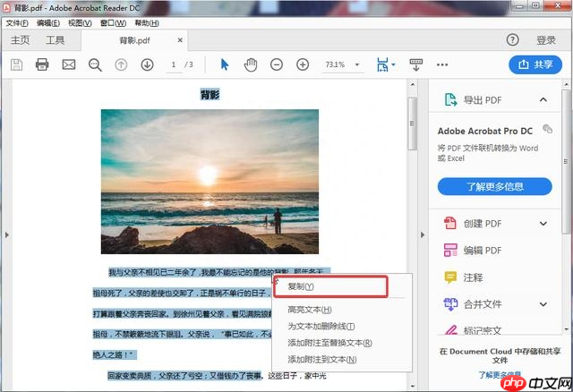573x392 pixels.
Task: Choose 高亮文本(H) in context menu
Action: click(x=310, y=310)
